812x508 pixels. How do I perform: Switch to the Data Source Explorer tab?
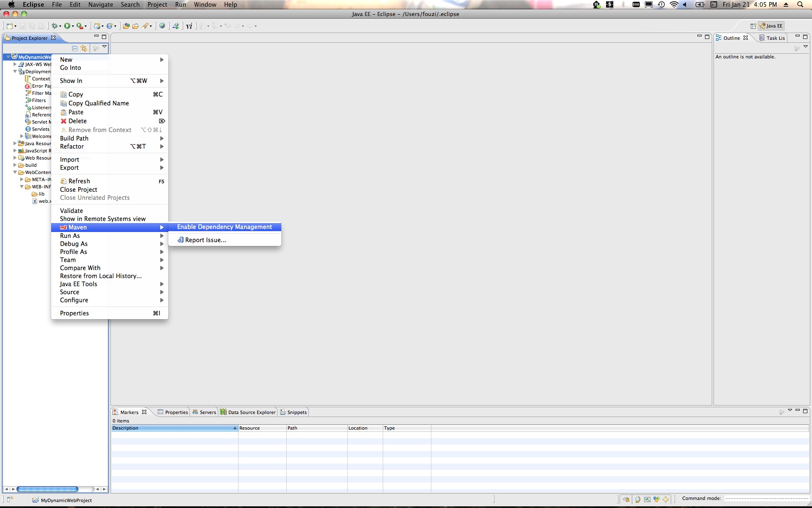248,412
